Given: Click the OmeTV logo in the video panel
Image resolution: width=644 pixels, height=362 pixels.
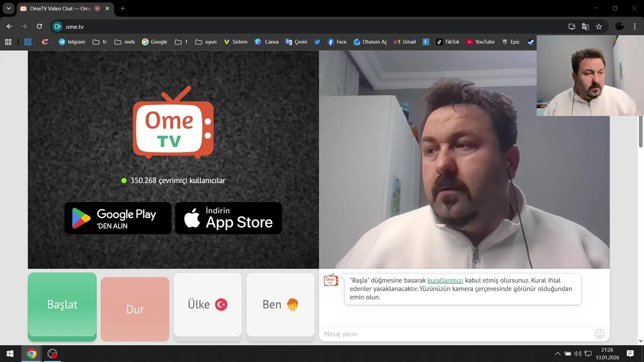Looking at the screenshot, I should [173, 123].
